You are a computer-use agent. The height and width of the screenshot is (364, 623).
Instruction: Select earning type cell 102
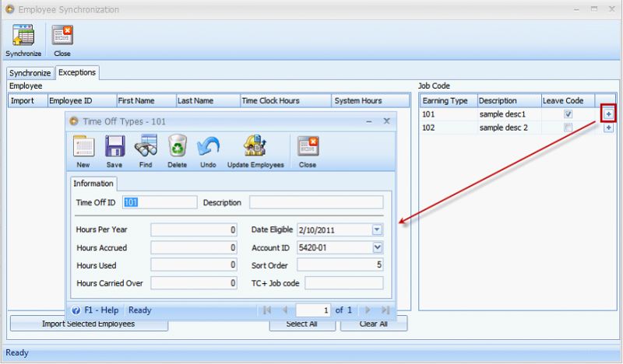(x=449, y=128)
